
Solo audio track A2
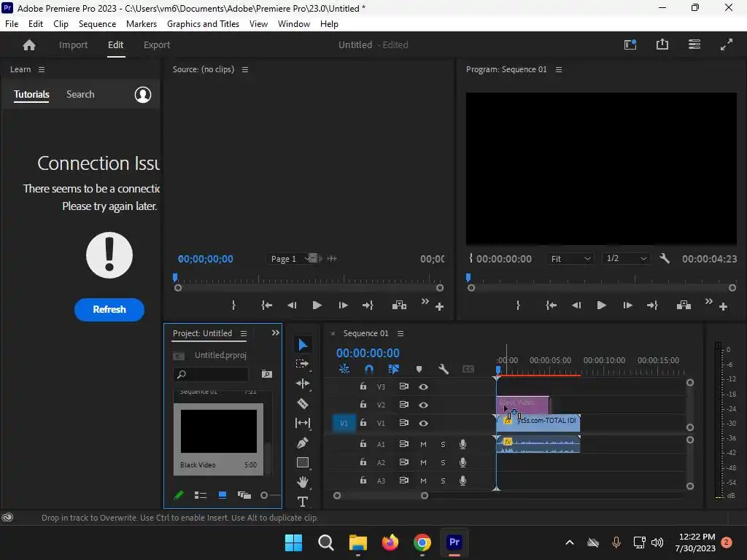(x=443, y=462)
